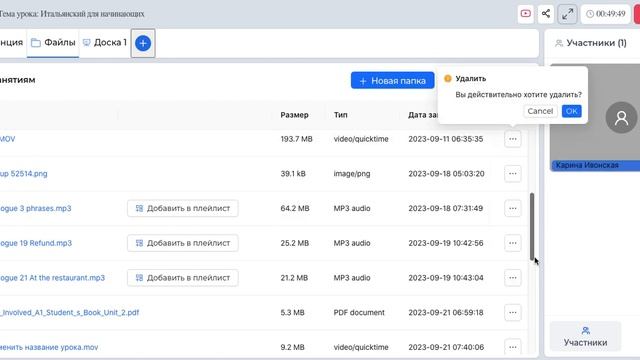Image resolution: width=640 pixels, height=360 pixels.
Task: Click the PDF document type cell
Action: tap(359, 312)
